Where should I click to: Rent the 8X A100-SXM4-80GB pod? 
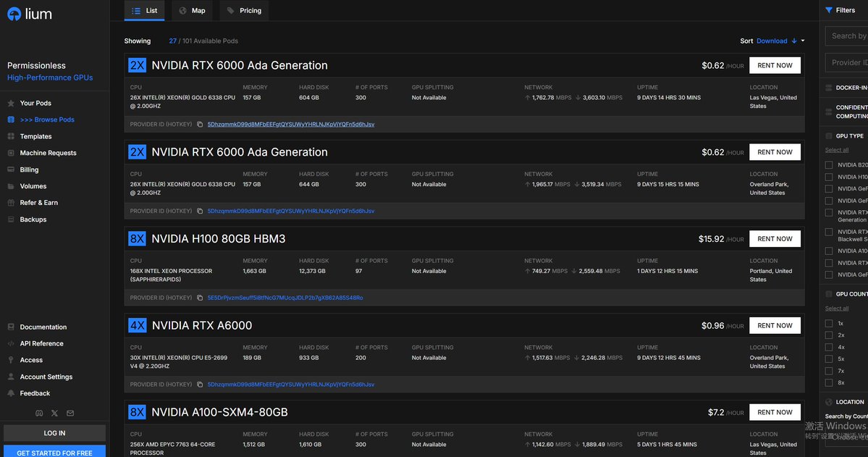[x=775, y=412]
